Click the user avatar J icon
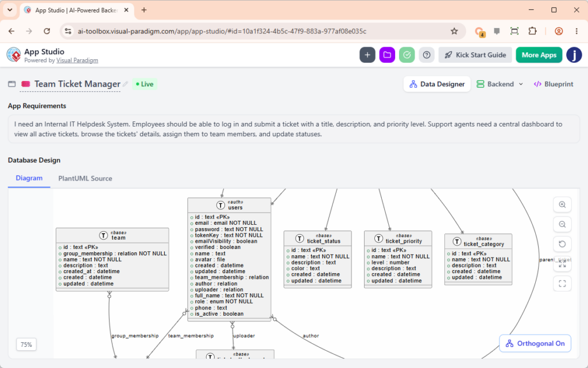588x368 pixels. [574, 55]
